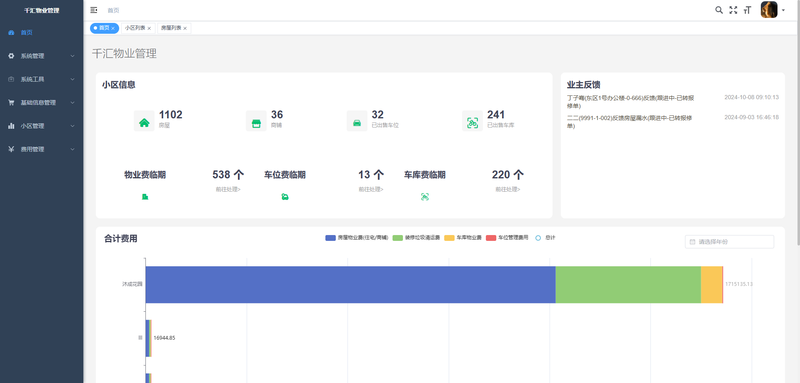Image resolution: width=800 pixels, height=383 pixels.
Task: Expand the 基础信息管理 menu chevron
Action: click(x=72, y=103)
